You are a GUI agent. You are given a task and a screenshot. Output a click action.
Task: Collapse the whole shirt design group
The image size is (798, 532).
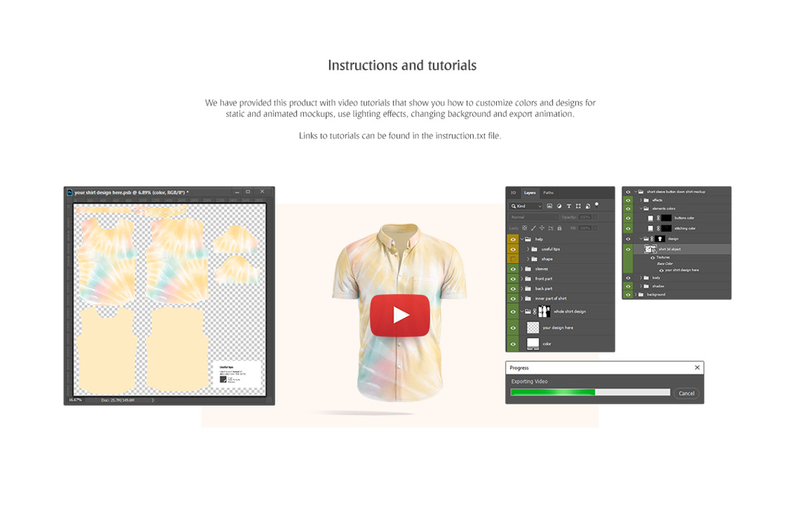pyautogui.click(x=522, y=311)
